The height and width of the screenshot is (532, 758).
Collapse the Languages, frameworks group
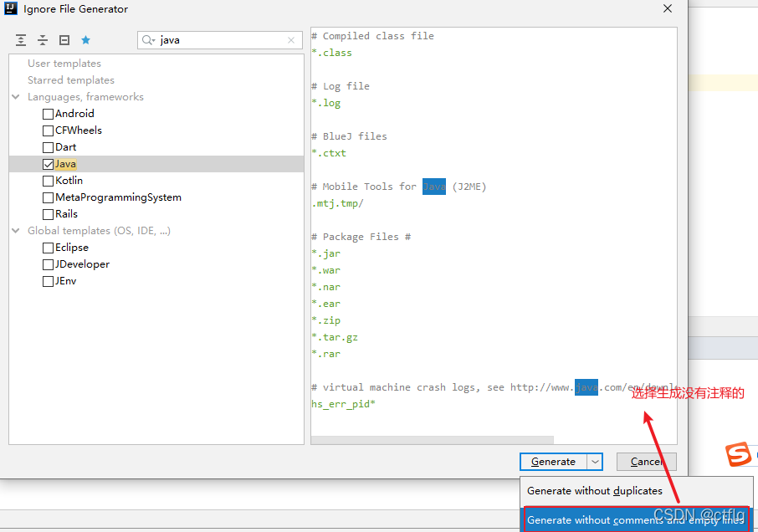coord(16,97)
